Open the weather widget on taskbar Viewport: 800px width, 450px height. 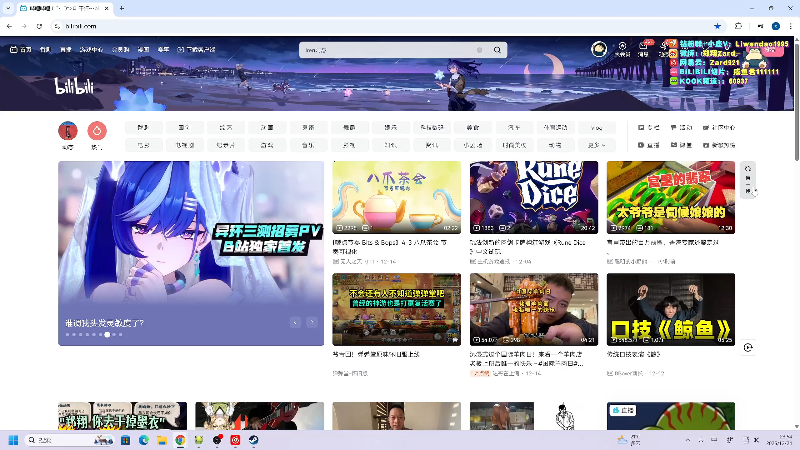[x=629, y=440]
